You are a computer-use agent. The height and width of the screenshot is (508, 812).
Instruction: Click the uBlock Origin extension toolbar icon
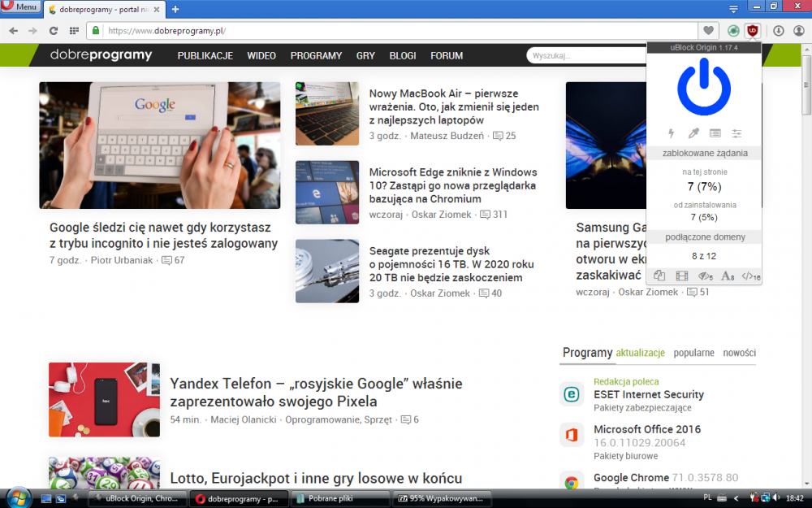(x=753, y=31)
